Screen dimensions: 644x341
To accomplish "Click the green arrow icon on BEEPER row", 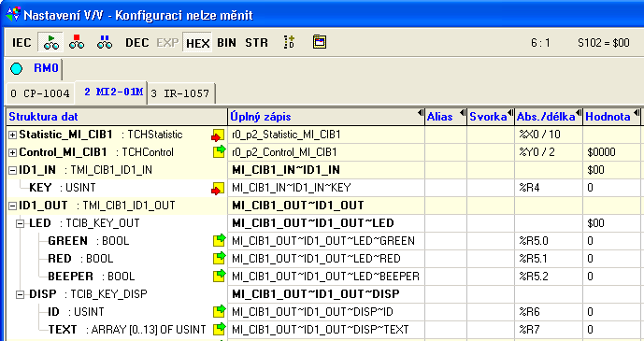I will (x=219, y=276).
